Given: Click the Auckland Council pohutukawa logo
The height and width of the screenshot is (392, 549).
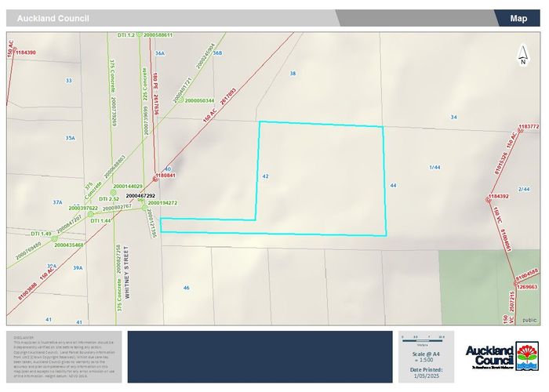Looking at the screenshot, I should coord(527,356).
